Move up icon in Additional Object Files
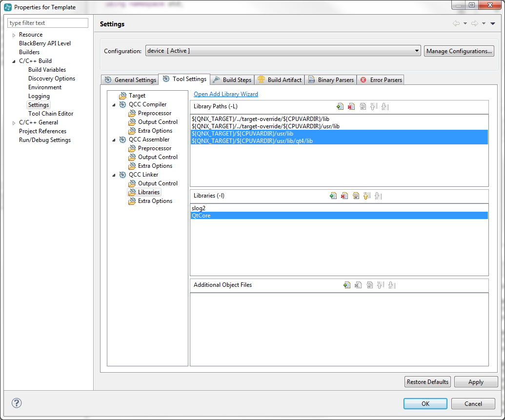The image size is (505, 420). (381, 285)
